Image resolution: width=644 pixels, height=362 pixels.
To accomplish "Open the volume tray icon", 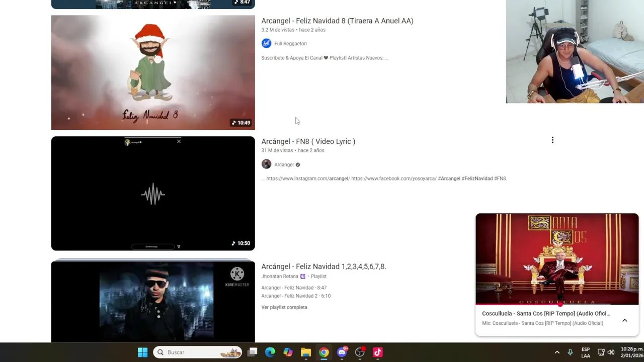I will (x=611, y=352).
